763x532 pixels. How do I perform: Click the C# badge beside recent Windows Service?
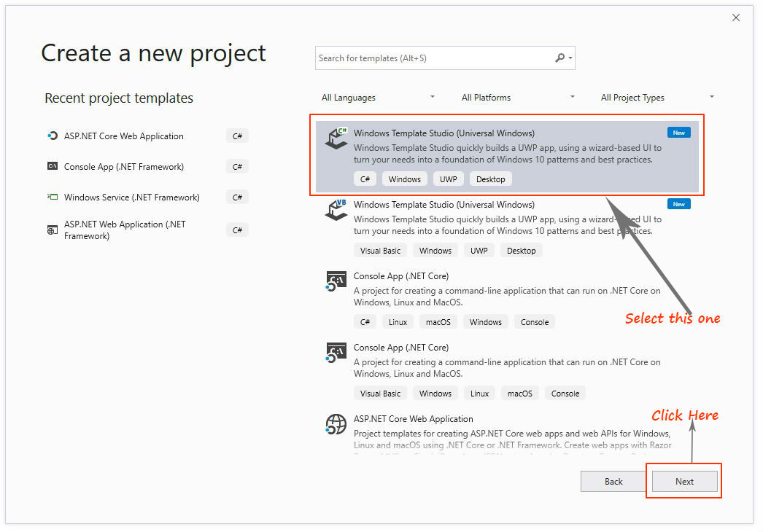[x=237, y=197]
